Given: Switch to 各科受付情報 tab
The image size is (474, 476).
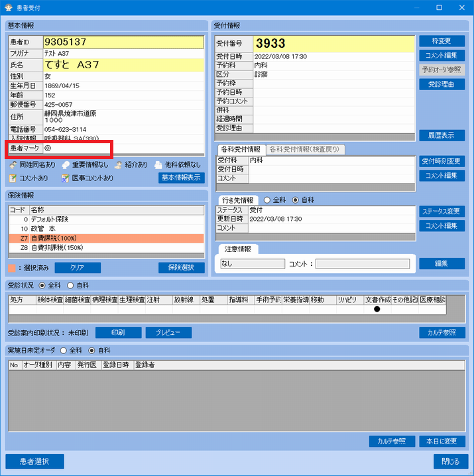Looking at the screenshot, I should tap(241, 149).
